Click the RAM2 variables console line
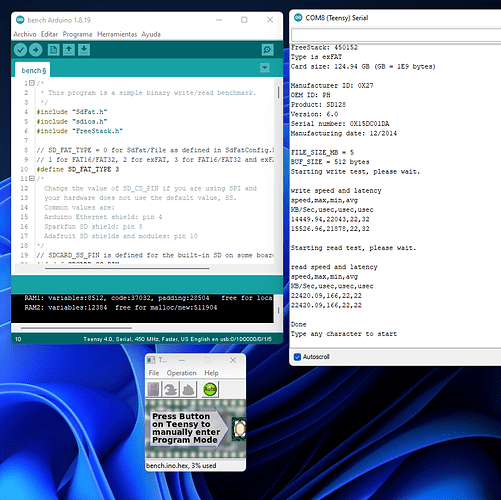The height and width of the screenshot is (500, 501). [121, 307]
